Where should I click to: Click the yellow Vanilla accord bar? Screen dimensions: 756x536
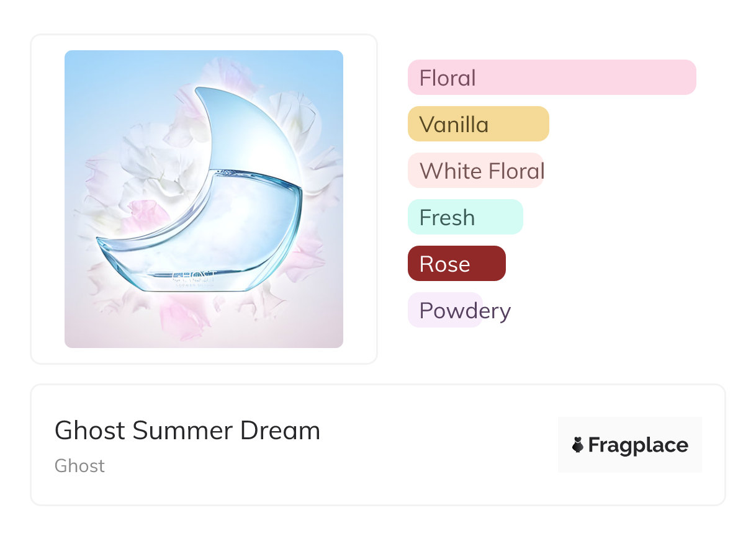[478, 124]
